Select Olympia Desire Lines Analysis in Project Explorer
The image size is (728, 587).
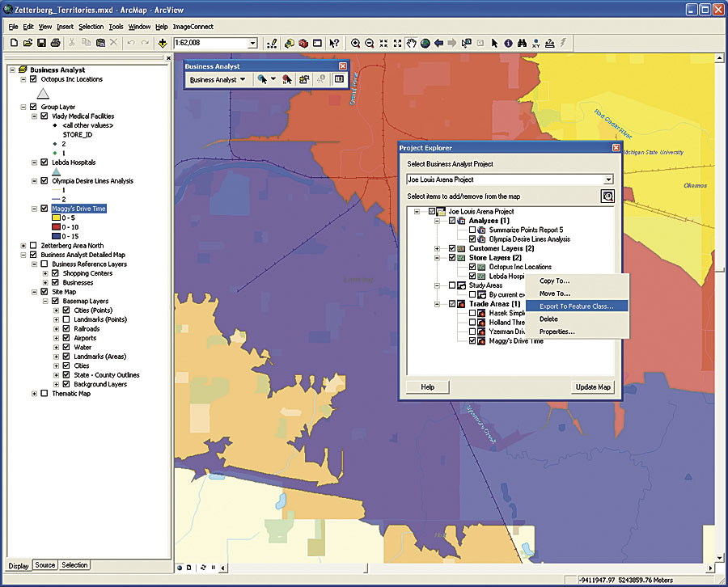coord(529,239)
